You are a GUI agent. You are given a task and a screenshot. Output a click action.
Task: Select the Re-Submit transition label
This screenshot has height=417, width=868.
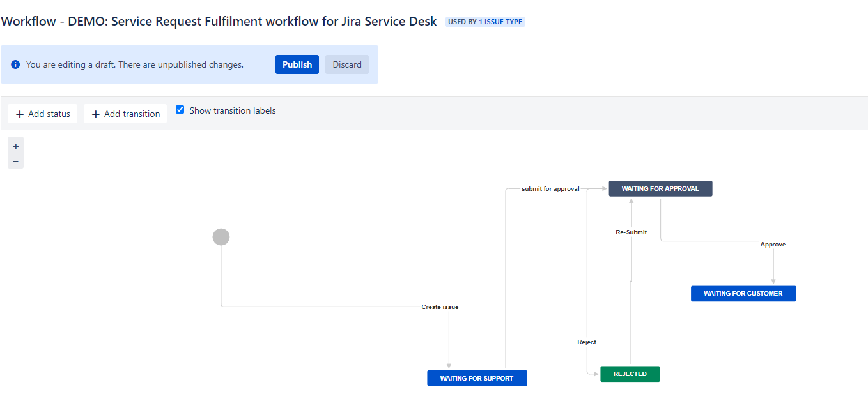(631, 232)
